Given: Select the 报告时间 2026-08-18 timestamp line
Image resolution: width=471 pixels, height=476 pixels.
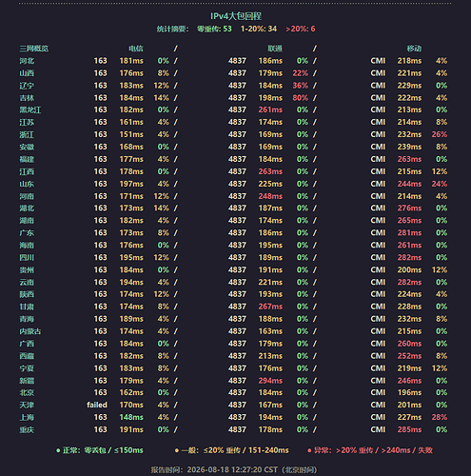Looking at the screenshot, I should tap(234, 469).
